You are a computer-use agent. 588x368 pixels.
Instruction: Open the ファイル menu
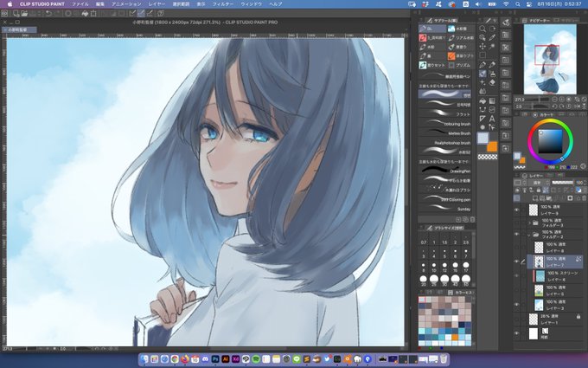(x=80, y=4)
